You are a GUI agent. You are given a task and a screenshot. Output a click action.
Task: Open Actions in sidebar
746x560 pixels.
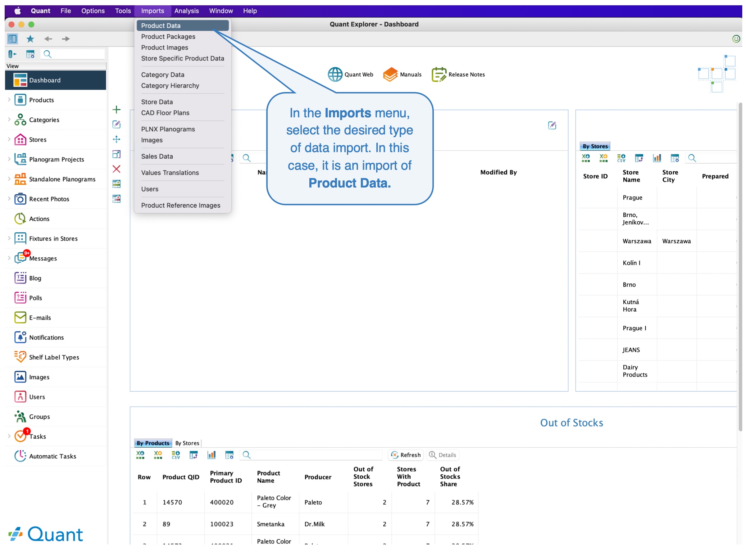[56, 219]
